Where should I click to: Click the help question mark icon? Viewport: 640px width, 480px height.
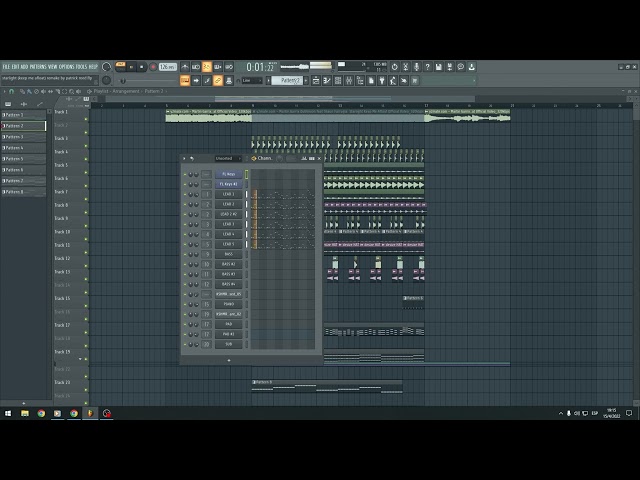point(427,67)
